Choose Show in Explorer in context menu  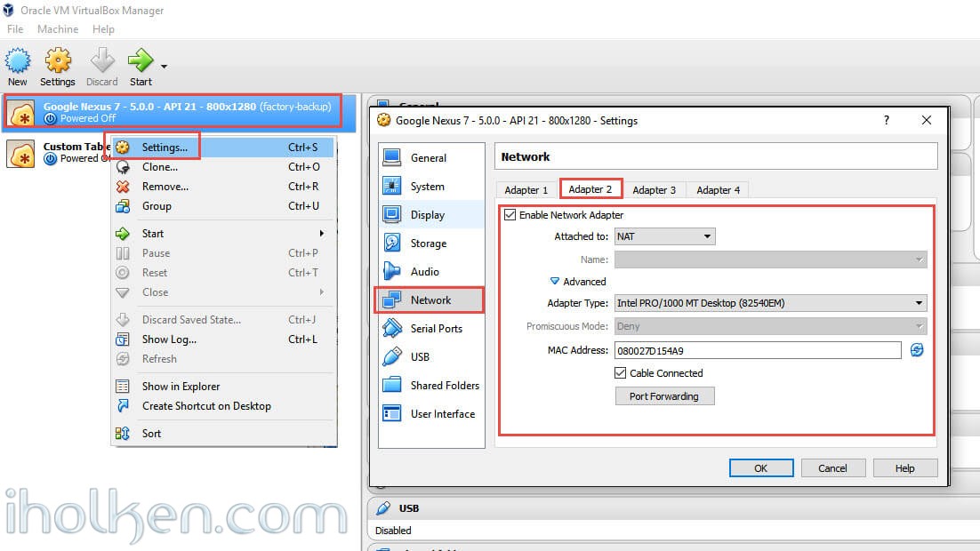224,386
